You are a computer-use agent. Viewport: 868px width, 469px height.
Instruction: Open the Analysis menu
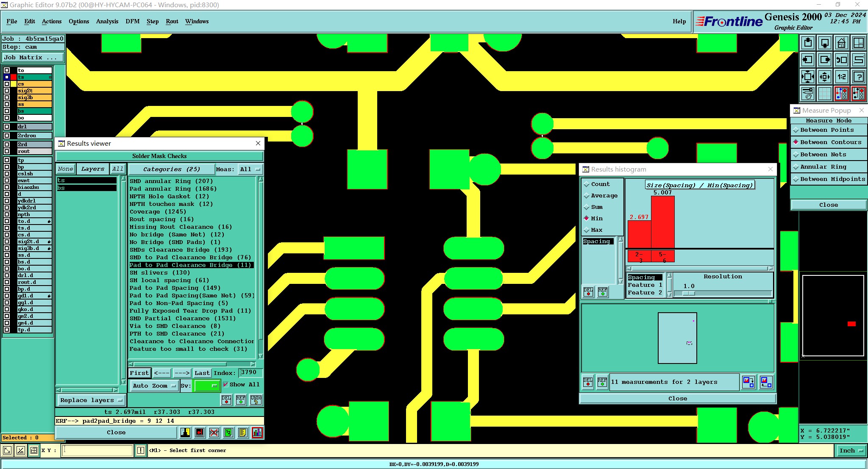[x=107, y=21]
